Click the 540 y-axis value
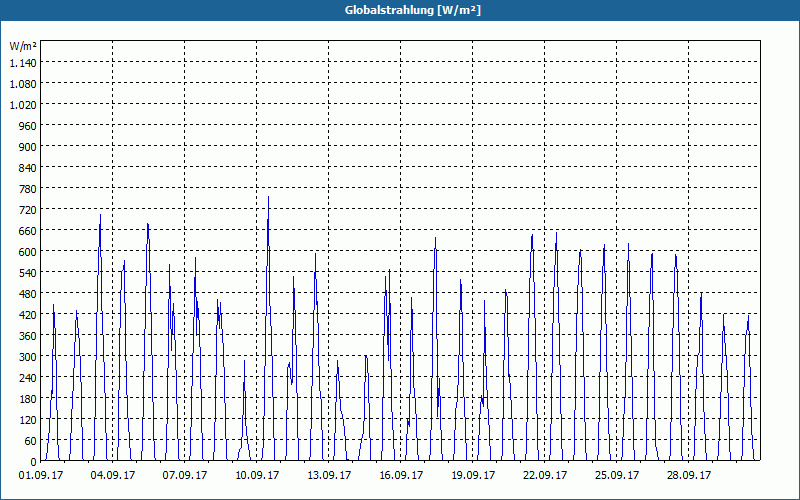The height and width of the screenshot is (500, 800). point(29,273)
